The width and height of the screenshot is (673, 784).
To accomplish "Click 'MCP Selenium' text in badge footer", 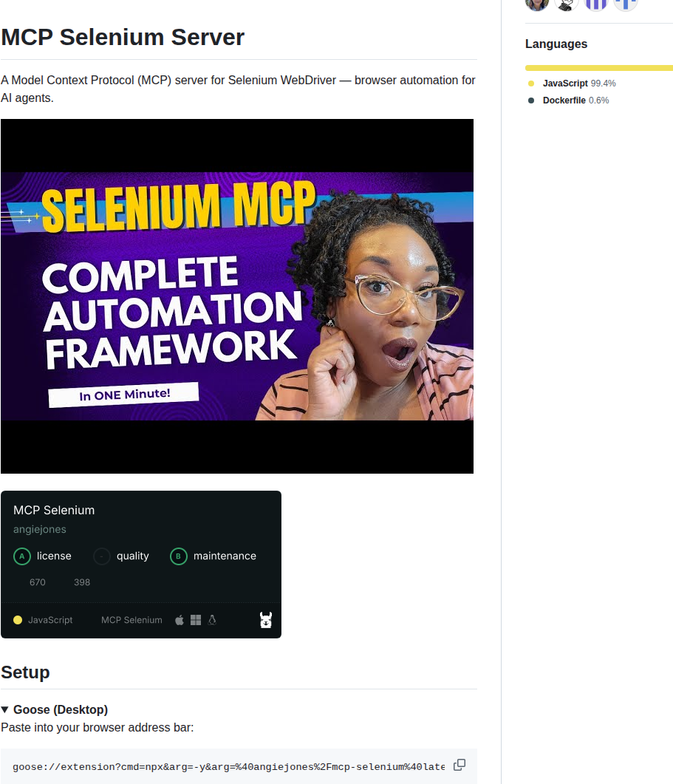I will click(131, 620).
